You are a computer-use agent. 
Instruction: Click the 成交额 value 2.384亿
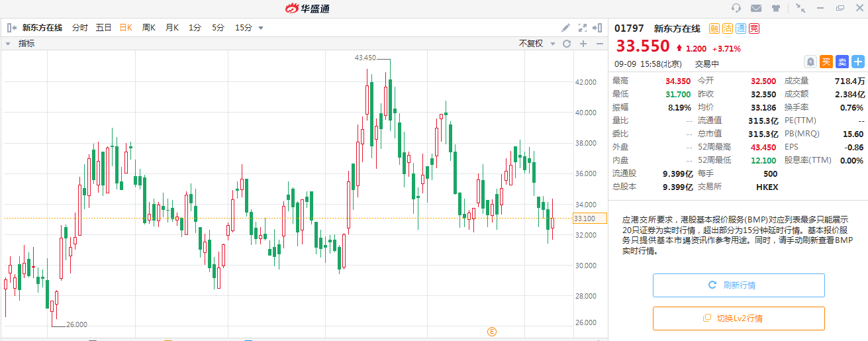pyautogui.click(x=849, y=94)
